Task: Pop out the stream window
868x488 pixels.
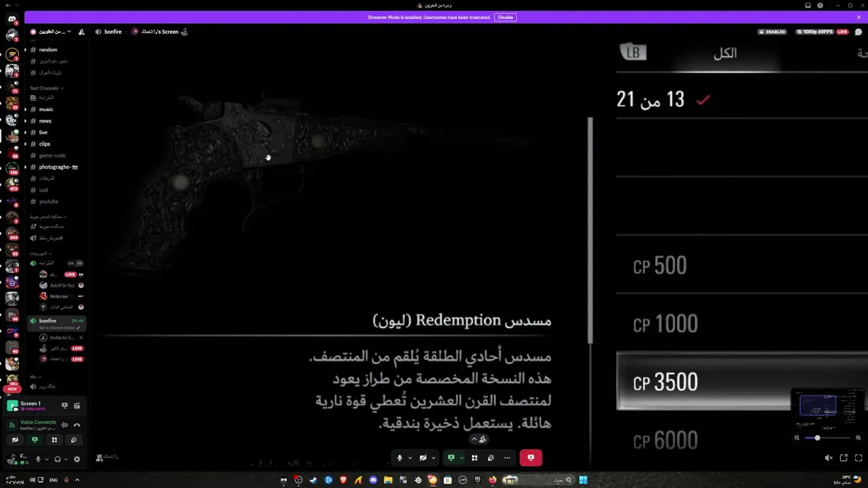Action: [844, 458]
